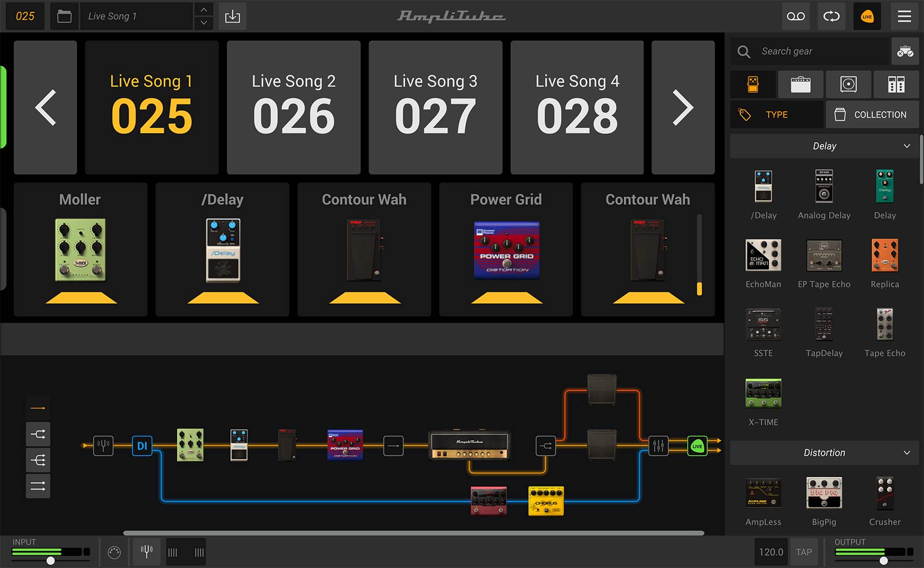924x568 pixels.
Task: Click the TAP tempo button
Action: tap(804, 551)
